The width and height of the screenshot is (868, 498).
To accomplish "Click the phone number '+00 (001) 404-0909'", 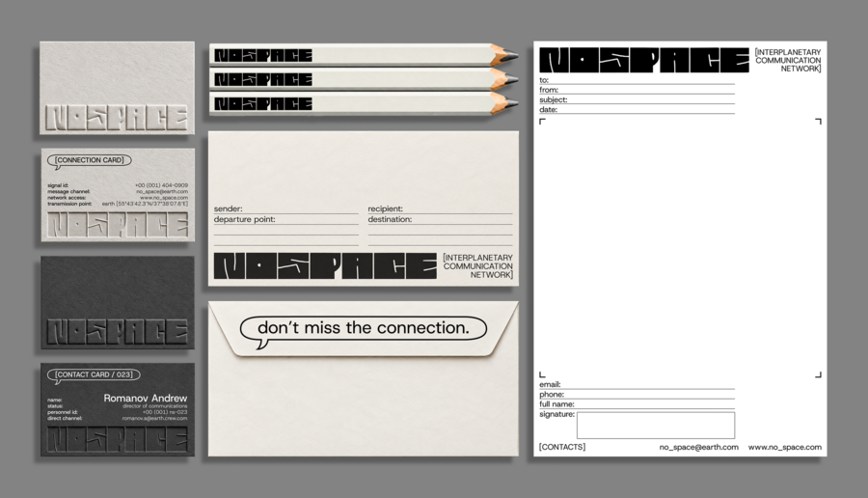I will (x=161, y=185).
